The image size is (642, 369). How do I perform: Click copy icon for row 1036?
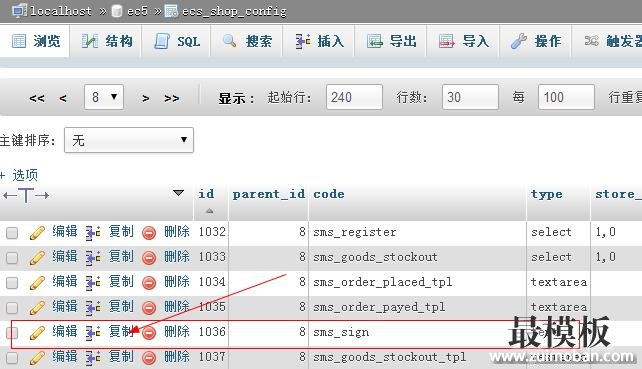tap(93, 333)
